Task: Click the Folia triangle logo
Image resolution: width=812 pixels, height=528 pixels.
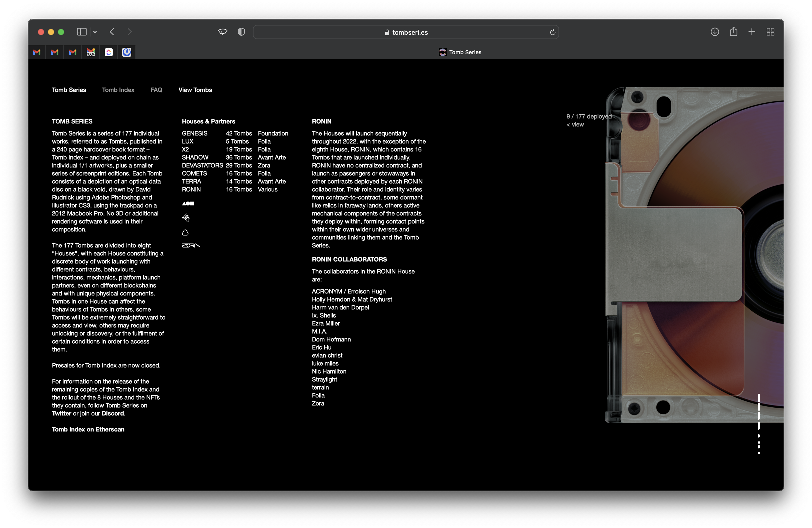Action: pos(185,232)
